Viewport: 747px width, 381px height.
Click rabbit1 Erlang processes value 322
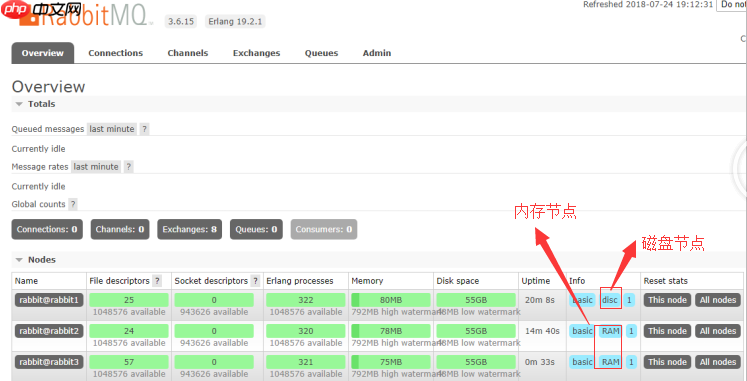pyautogui.click(x=306, y=300)
